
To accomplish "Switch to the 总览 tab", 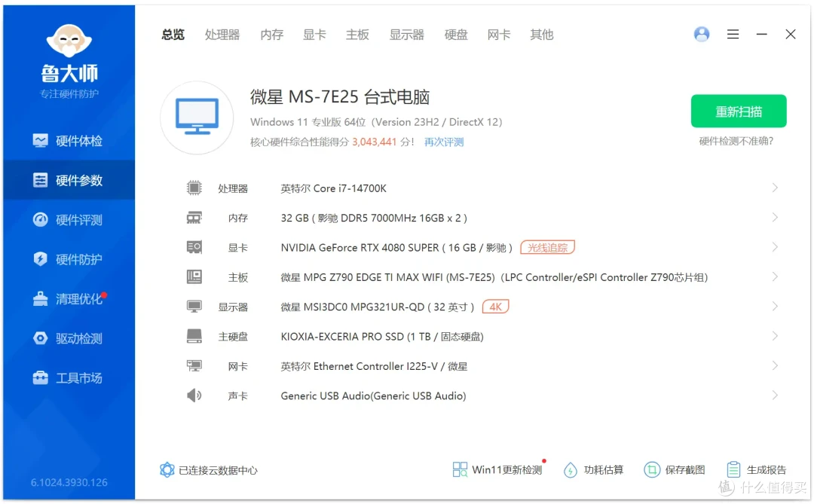I will (173, 34).
